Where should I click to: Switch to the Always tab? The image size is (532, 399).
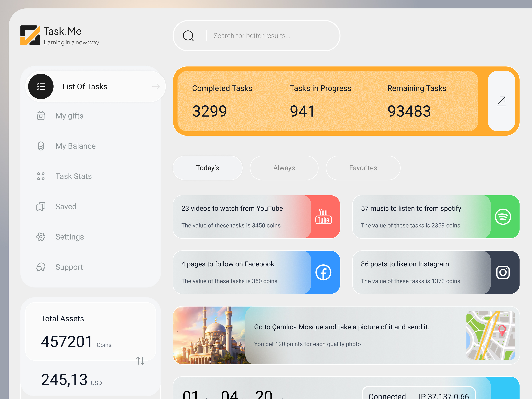(284, 168)
